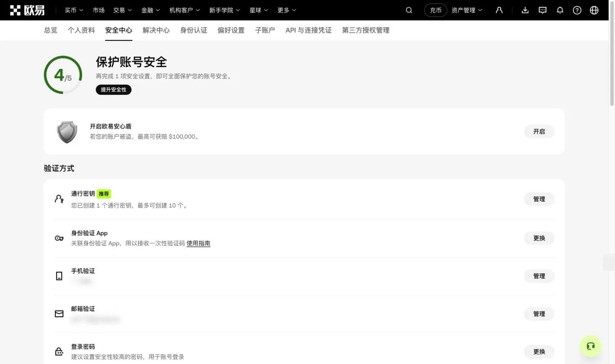Expand the 机构客户 dropdown menu
615x364 pixels.
click(x=185, y=10)
